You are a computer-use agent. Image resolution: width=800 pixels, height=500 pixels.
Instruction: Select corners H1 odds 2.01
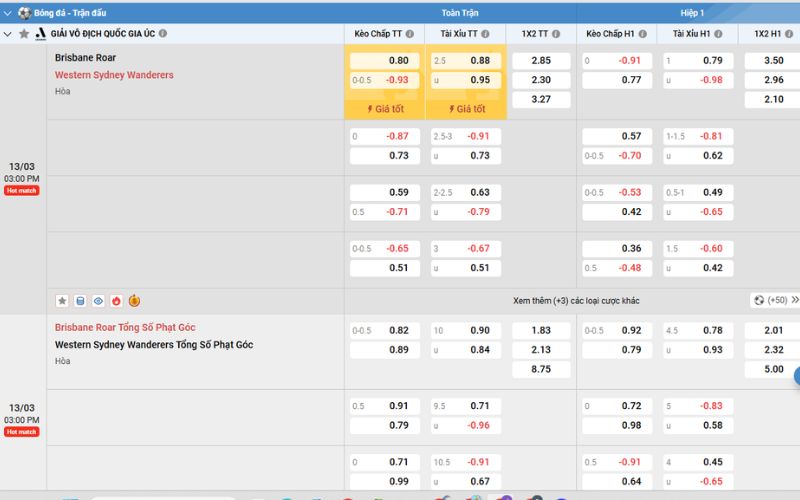[772, 331]
